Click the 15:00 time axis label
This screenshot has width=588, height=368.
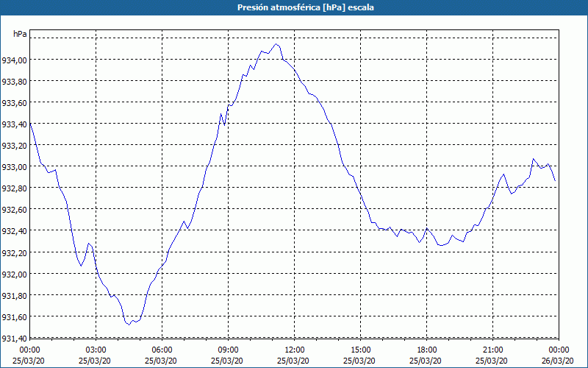tap(360, 350)
